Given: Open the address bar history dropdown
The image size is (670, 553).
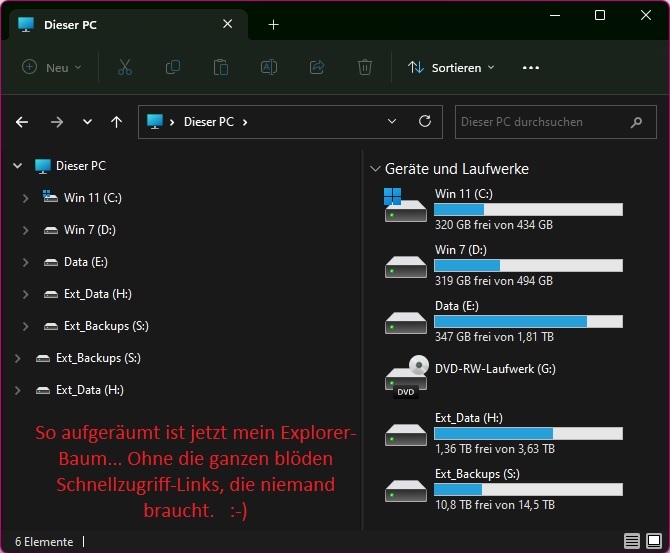Looking at the screenshot, I should click(x=392, y=121).
